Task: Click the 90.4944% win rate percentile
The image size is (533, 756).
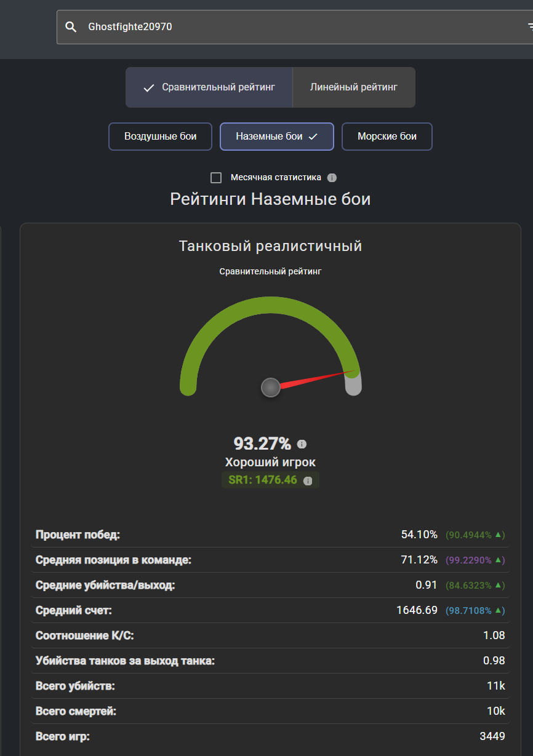Action: click(x=470, y=535)
